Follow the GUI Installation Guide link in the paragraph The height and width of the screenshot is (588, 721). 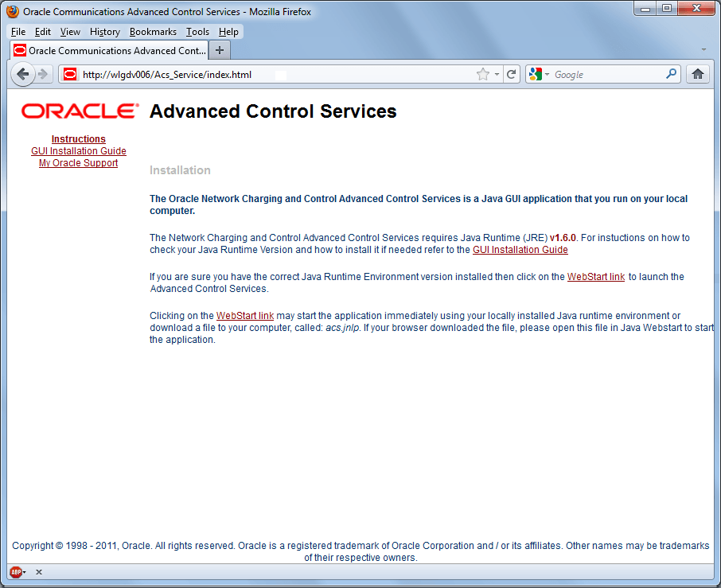click(x=520, y=250)
